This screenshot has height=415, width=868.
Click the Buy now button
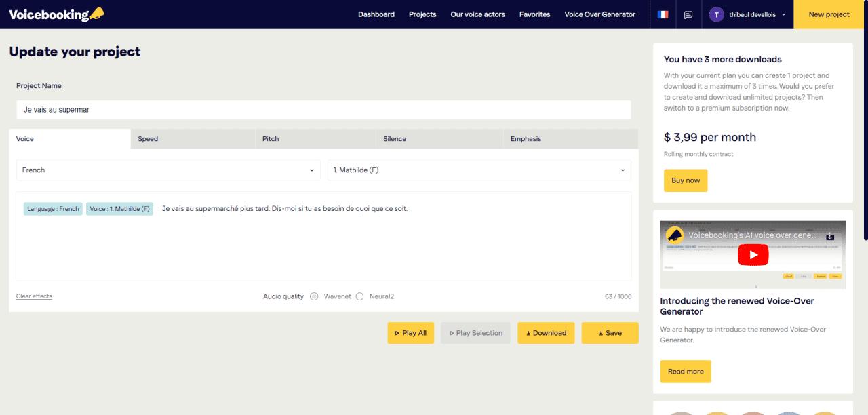click(686, 180)
